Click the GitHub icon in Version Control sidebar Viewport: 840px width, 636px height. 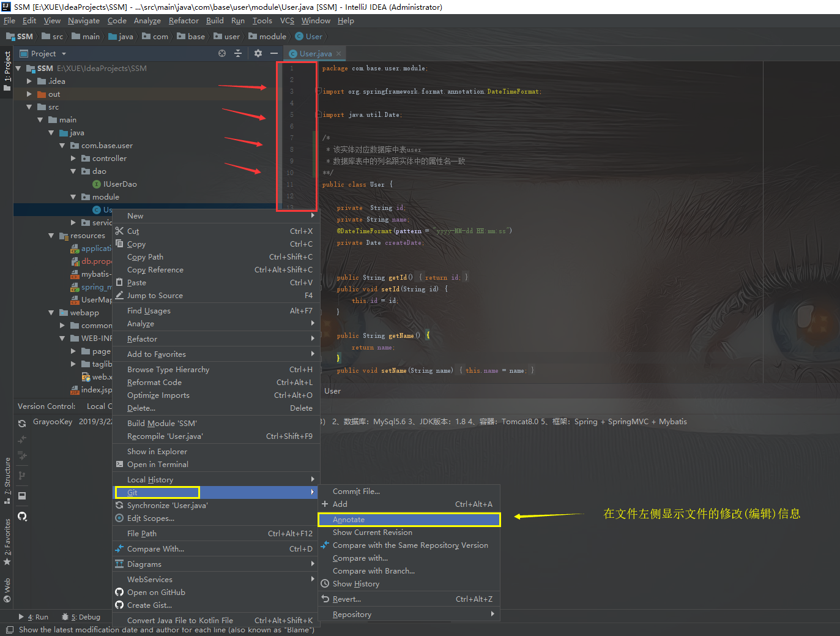(22, 516)
